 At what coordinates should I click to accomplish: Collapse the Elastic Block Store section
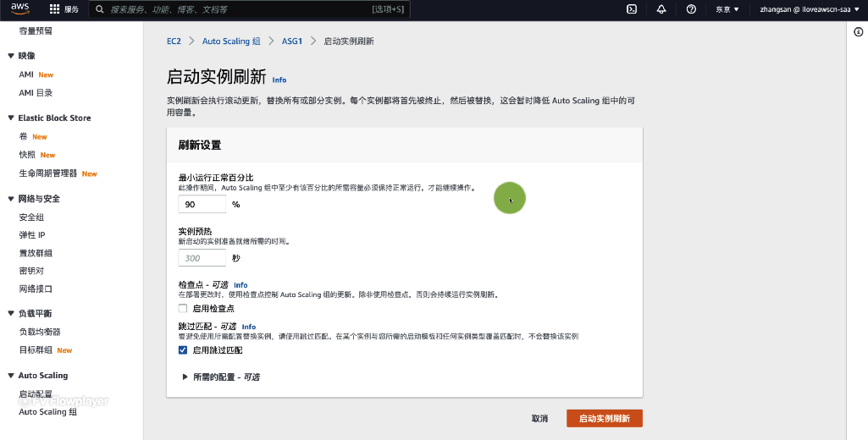point(10,118)
